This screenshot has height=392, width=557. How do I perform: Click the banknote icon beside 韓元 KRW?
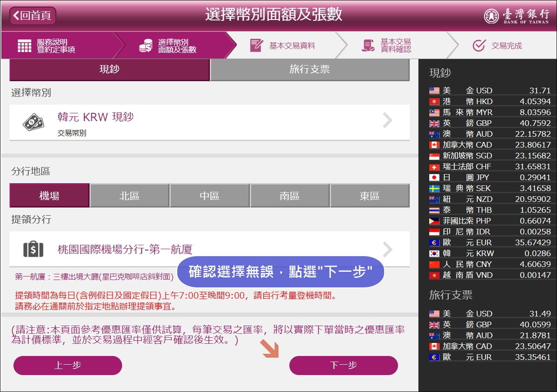33,122
